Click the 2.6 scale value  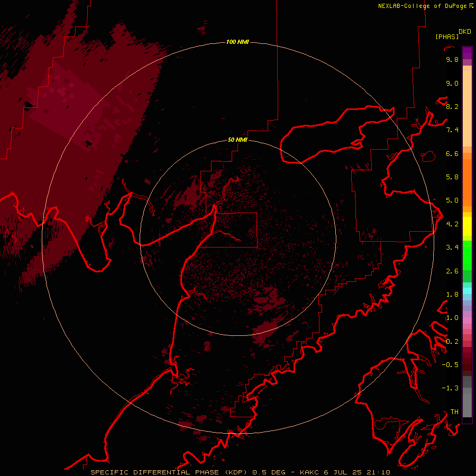click(x=452, y=271)
